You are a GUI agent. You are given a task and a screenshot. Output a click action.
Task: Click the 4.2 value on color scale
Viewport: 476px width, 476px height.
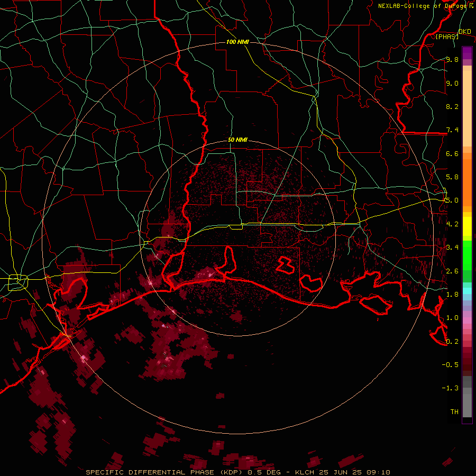[x=452, y=224]
